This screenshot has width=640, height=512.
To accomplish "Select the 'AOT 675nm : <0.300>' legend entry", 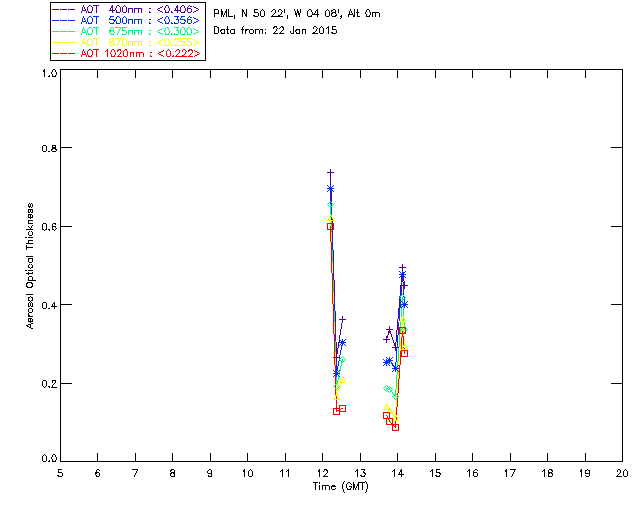I will 127,31.
